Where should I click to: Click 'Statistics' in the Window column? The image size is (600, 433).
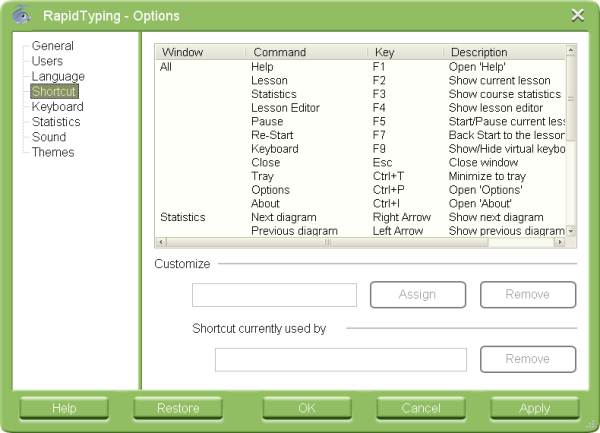pyautogui.click(x=183, y=217)
